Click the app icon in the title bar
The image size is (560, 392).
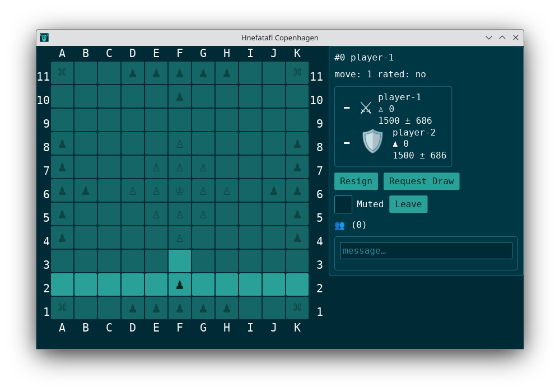click(44, 38)
